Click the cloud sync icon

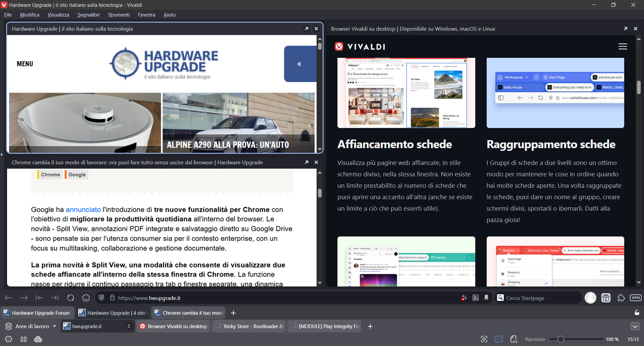click(38, 339)
